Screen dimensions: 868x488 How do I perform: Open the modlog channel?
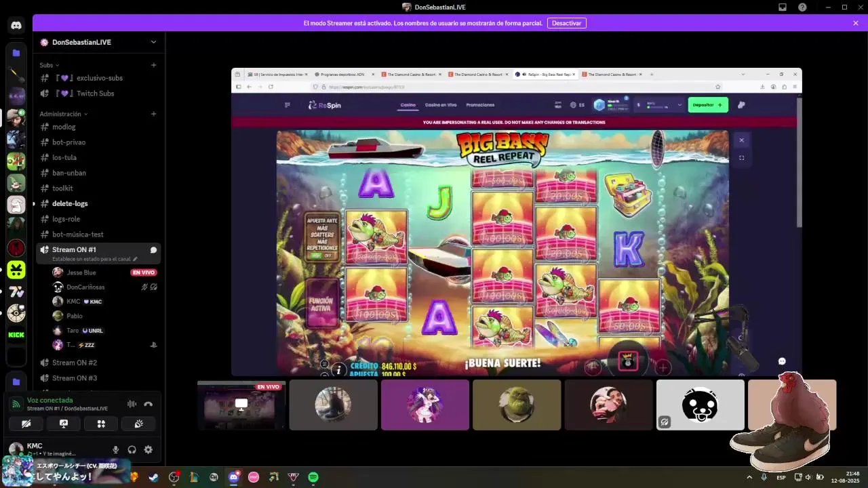[98, 127]
